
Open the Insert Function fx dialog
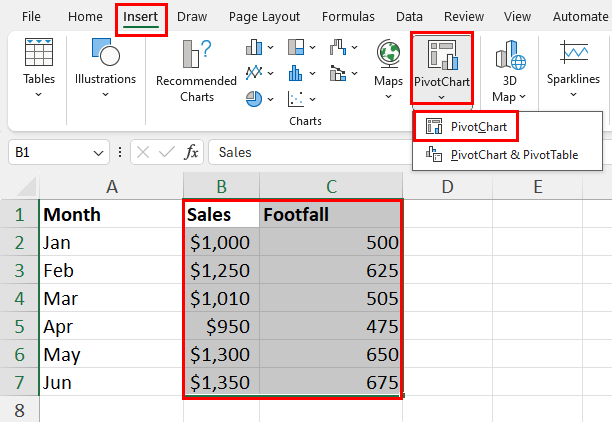191,152
